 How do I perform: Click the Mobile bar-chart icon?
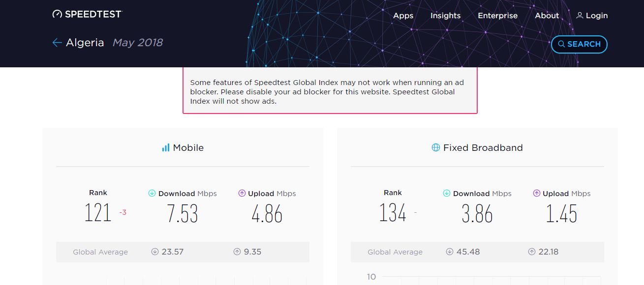pos(165,147)
